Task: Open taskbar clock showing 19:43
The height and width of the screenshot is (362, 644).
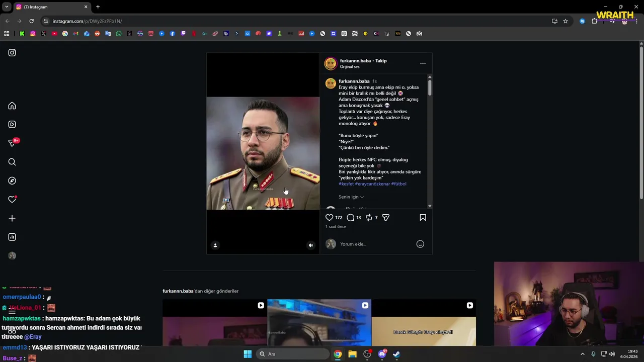Action: pyautogui.click(x=629, y=354)
